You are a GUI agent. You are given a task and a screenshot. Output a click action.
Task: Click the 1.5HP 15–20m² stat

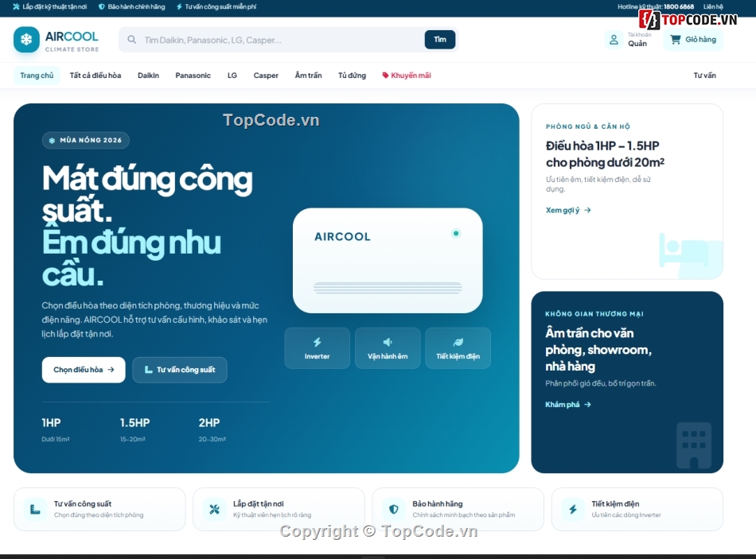(x=135, y=429)
